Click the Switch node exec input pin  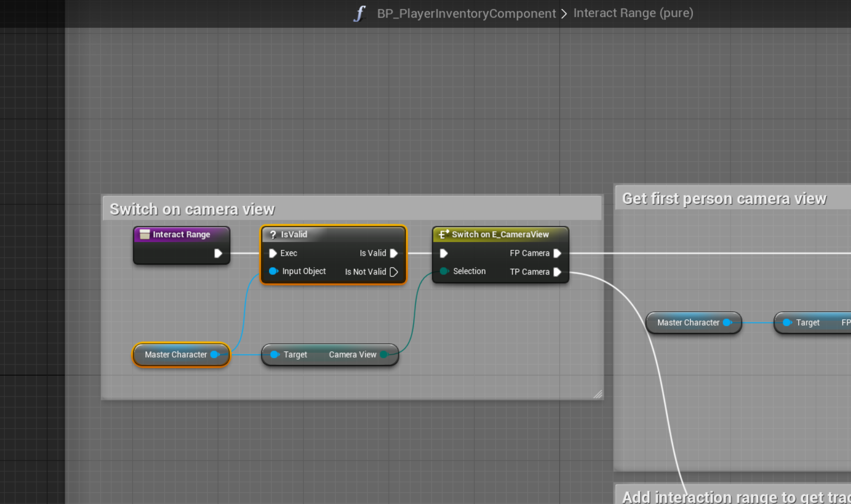tap(444, 253)
